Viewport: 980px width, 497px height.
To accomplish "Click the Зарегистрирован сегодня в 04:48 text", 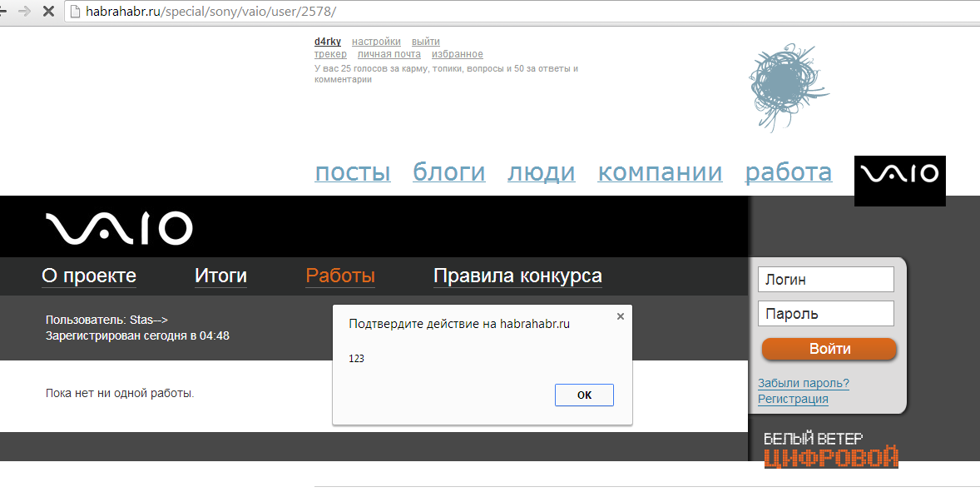I will [x=137, y=335].
